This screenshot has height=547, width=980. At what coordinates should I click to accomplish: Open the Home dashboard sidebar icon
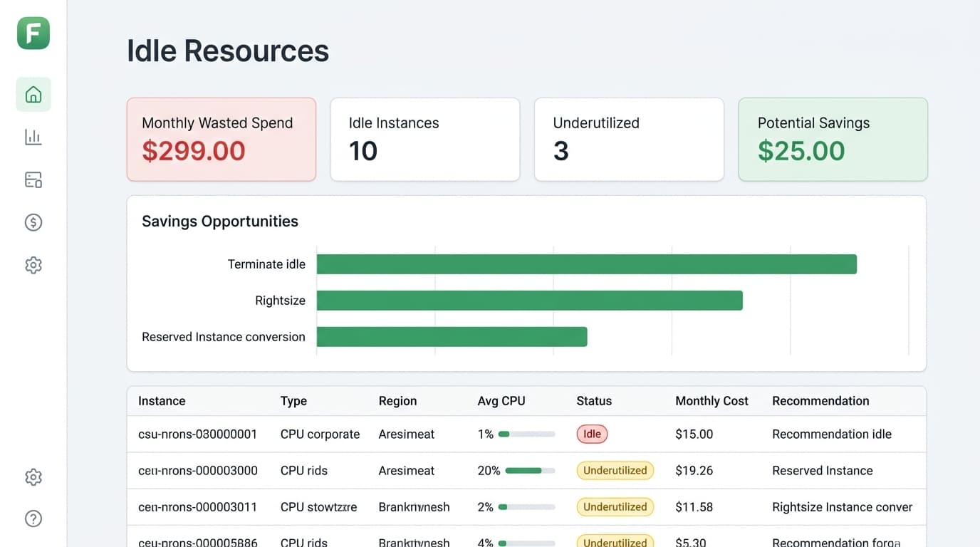pos(33,94)
